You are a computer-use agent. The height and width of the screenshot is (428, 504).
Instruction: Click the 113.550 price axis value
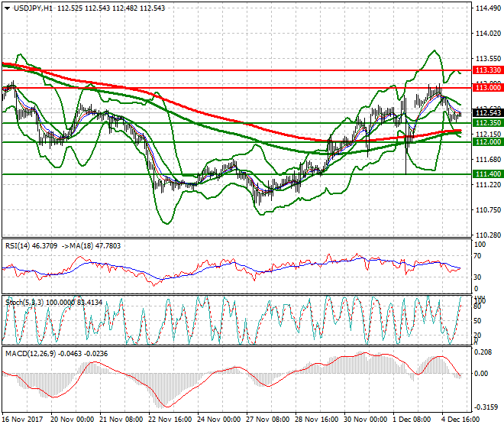pyautogui.click(x=488, y=59)
